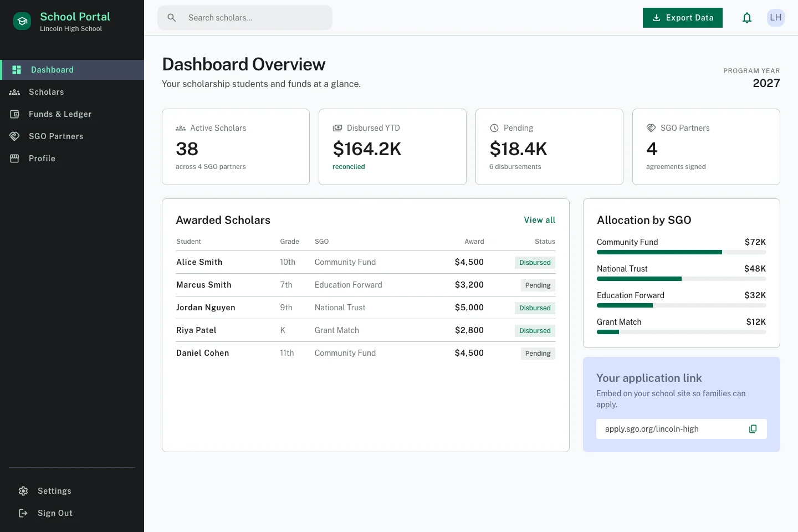Click the Community Fund allocation progress bar
This screenshot has height=532, width=798.
tap(682, 252)
